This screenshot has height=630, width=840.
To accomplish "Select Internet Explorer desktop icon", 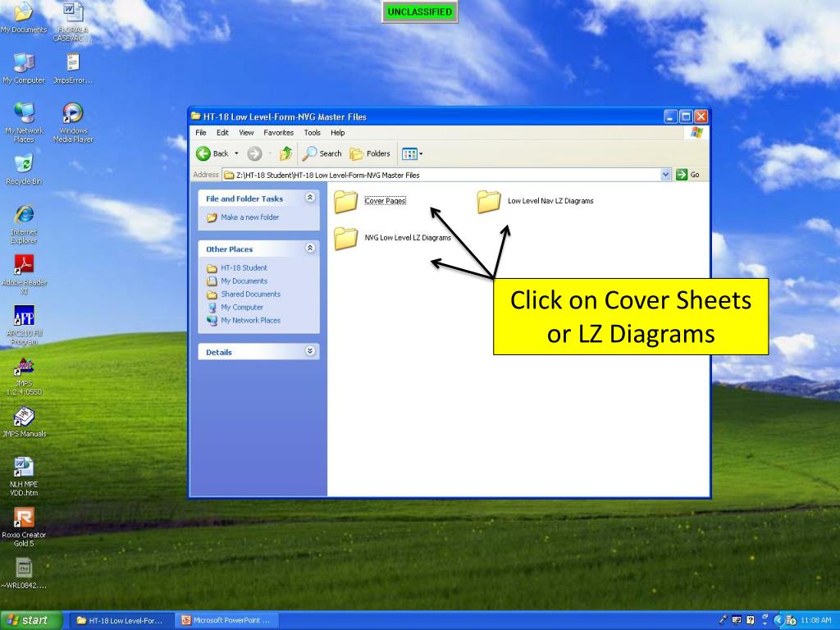I will click(24, 224).
